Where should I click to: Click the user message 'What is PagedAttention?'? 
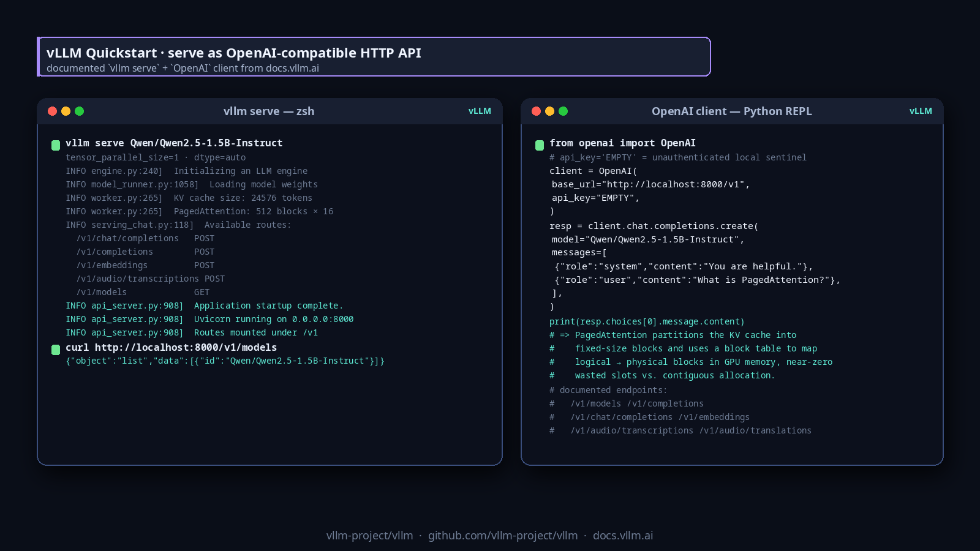(698, 280)
